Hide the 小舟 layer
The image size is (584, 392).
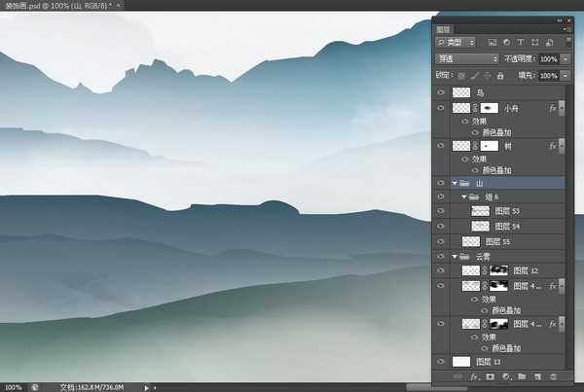(x=441, y=108)
